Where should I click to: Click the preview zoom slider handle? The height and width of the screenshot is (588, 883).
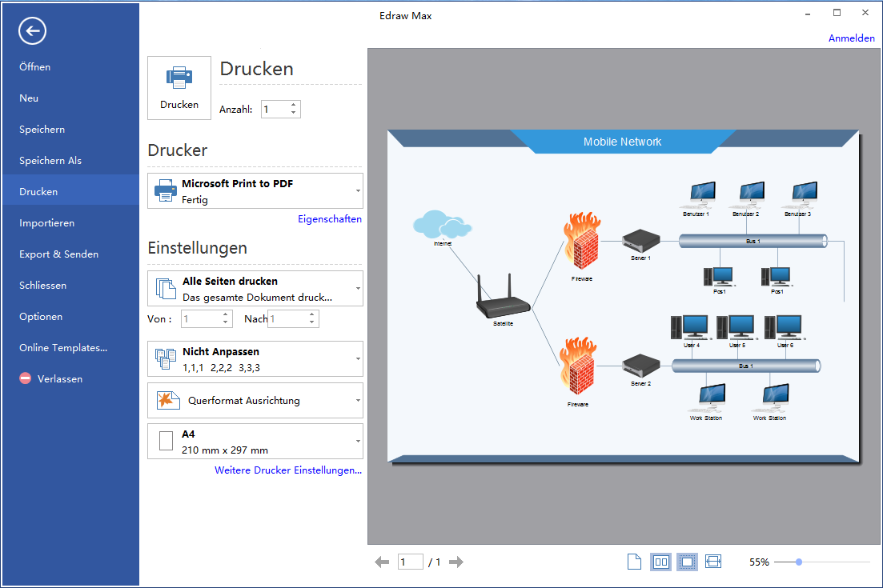pos(798,562)
